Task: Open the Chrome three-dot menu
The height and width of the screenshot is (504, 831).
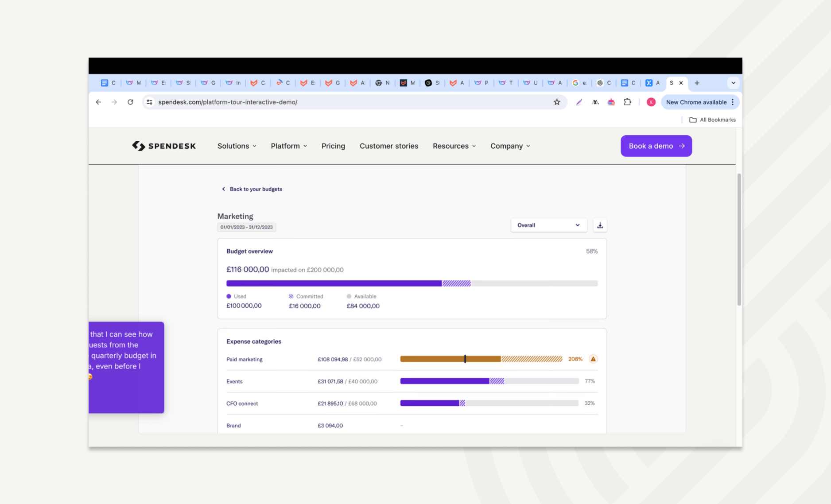Action: click(733, 102)
